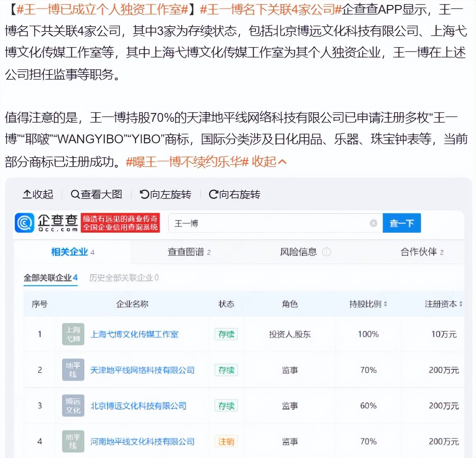Click the 天津地平线 company logo thumbnail
This screenshot has width=476, height=458.
[73, 370]
